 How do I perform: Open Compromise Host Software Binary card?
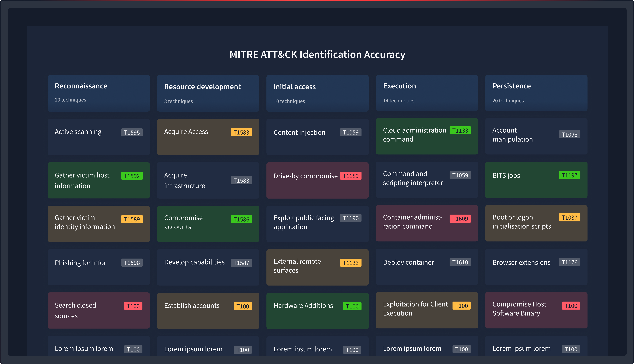[536, 310]
